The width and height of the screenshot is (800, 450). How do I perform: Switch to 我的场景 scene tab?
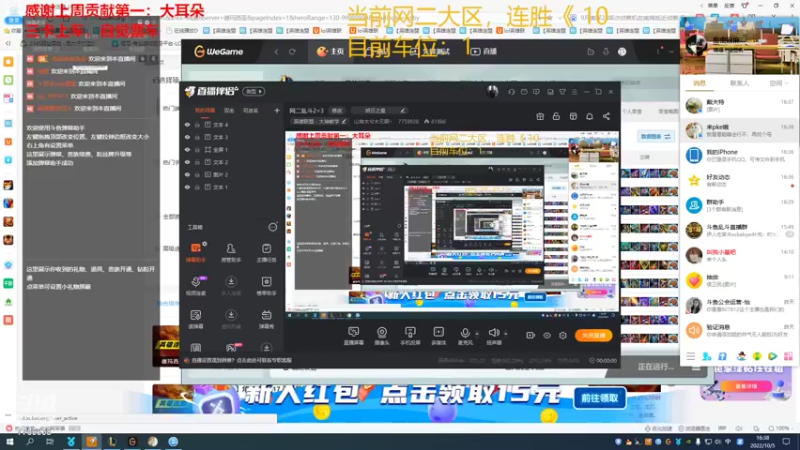[x=205, y=110]
